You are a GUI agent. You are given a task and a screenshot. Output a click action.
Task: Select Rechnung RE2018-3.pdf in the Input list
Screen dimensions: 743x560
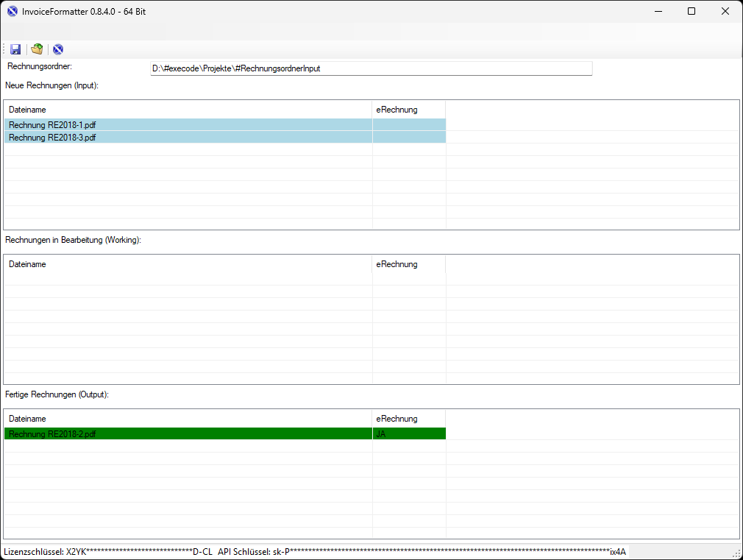[x=52, y=138]
